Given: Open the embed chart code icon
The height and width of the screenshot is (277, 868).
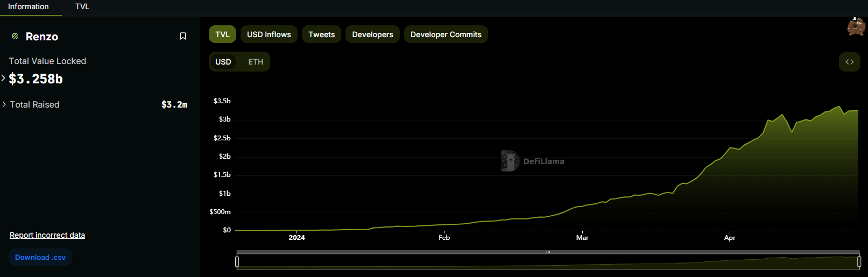Looking at the screenshot, I should click(x=850, y=62).
